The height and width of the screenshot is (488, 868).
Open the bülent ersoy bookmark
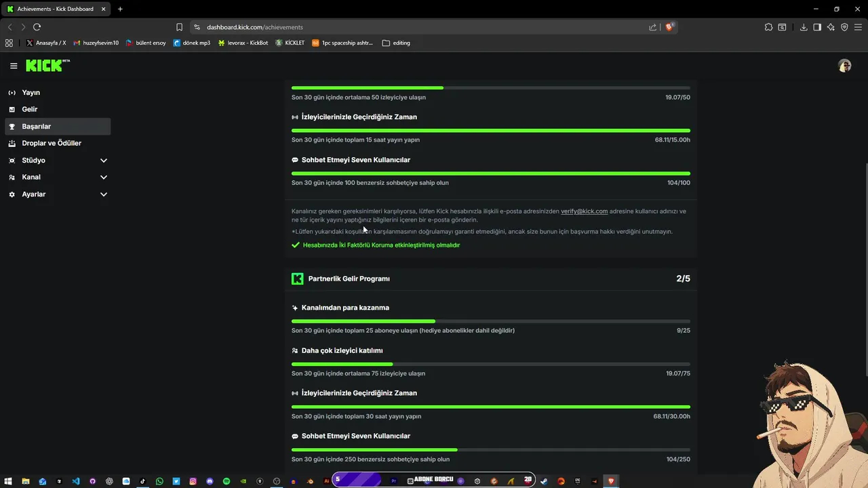point(146,43)
